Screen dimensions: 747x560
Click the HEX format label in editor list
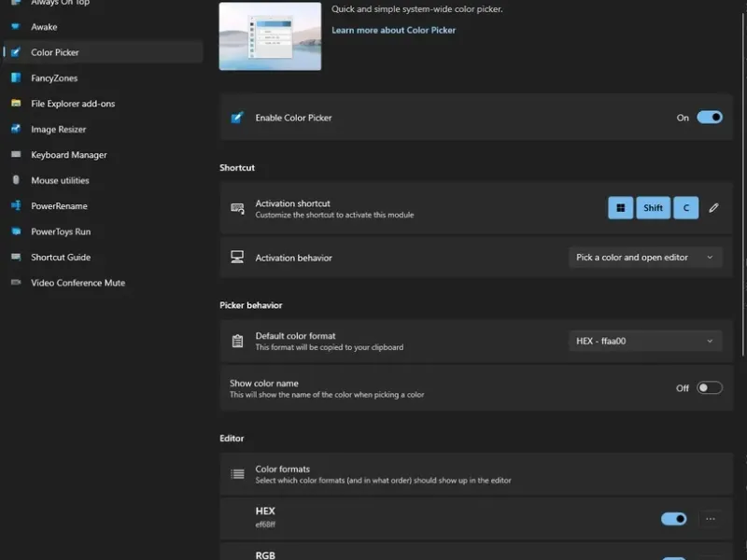(265, 511)
